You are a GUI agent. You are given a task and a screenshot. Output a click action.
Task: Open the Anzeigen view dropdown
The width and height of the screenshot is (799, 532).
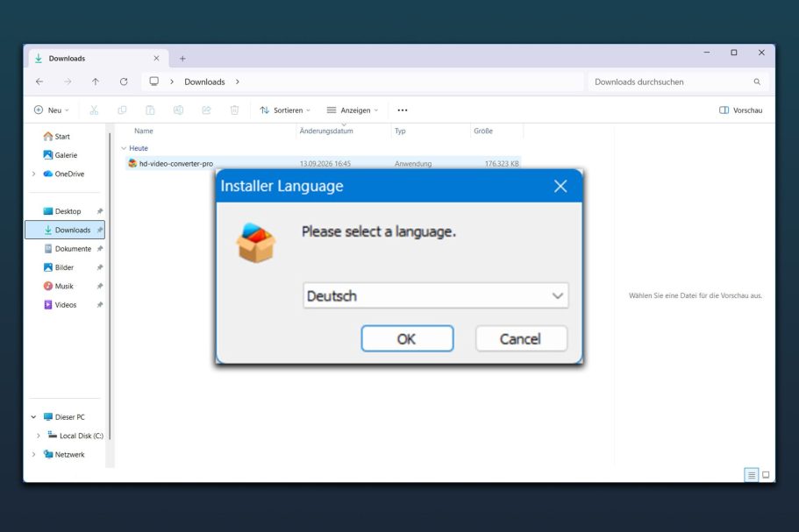click(353, 110)
